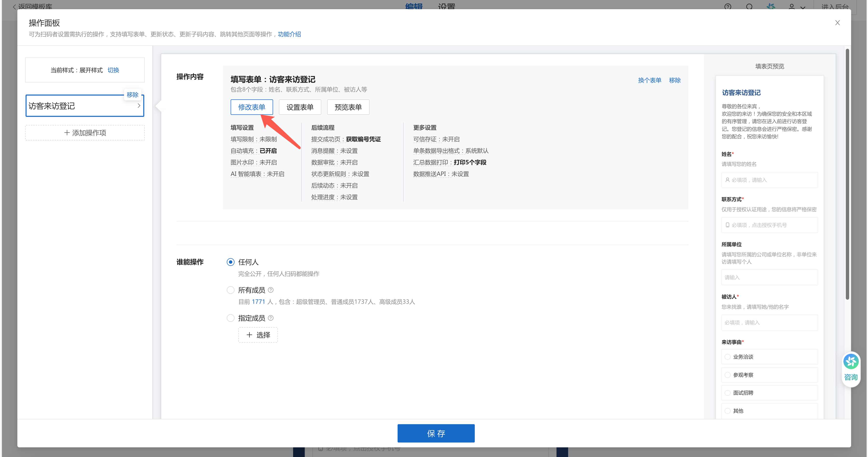Click the 姓名 input in preview
This screenshot has width=868, height=457.
click(x=770, y=180)
